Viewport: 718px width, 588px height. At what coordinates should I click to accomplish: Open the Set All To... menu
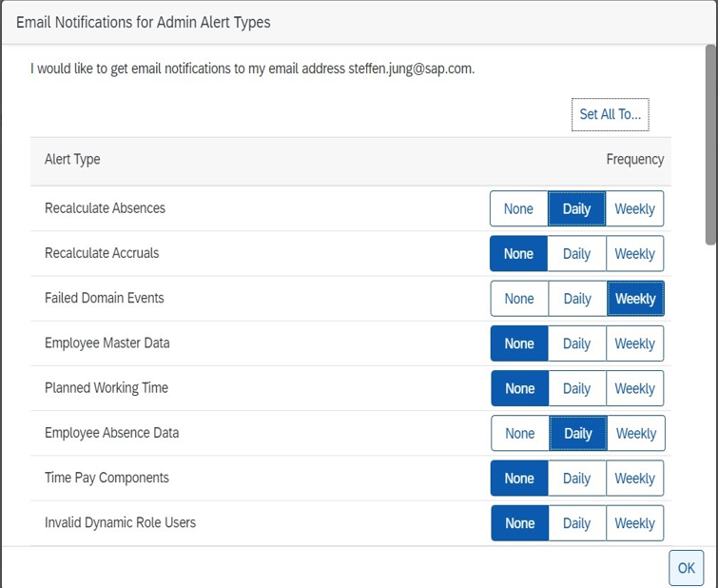pyautogui.click(x=610, y=114)
